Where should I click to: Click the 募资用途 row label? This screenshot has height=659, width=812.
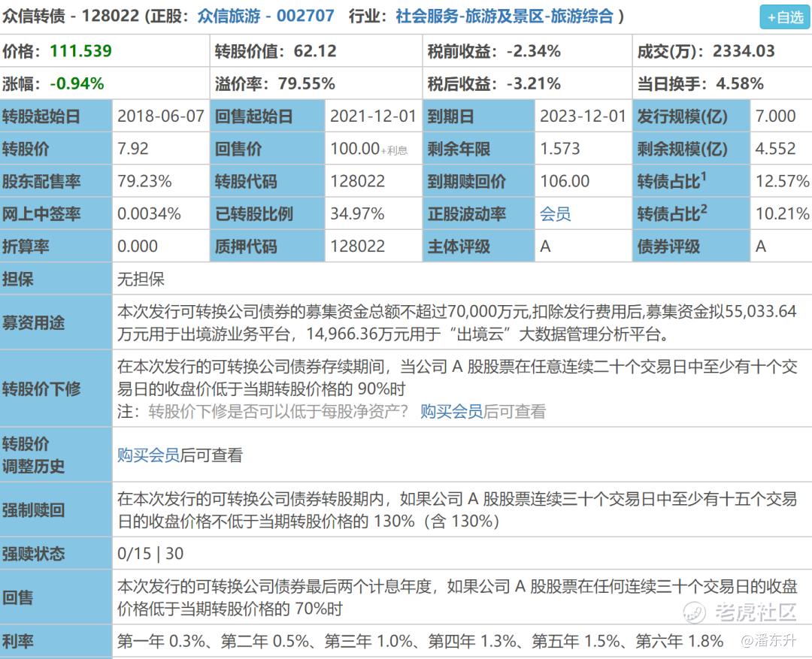click(x=56, y=323)
